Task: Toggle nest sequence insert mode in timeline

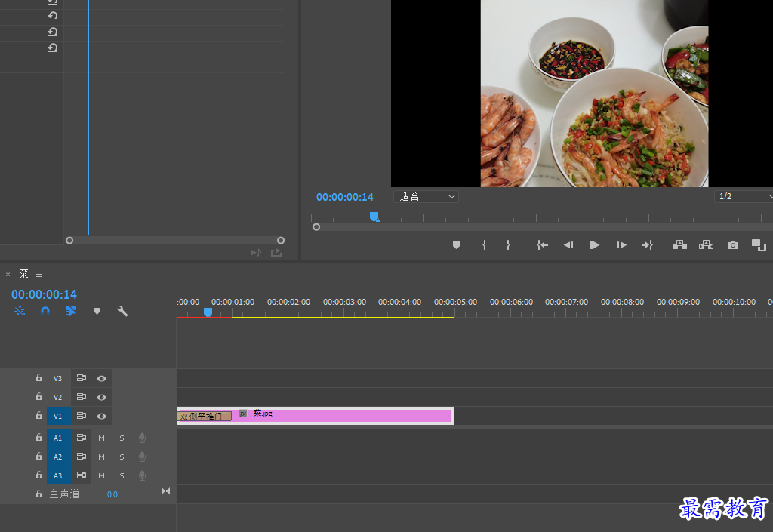Action: [x=20, y=311]
